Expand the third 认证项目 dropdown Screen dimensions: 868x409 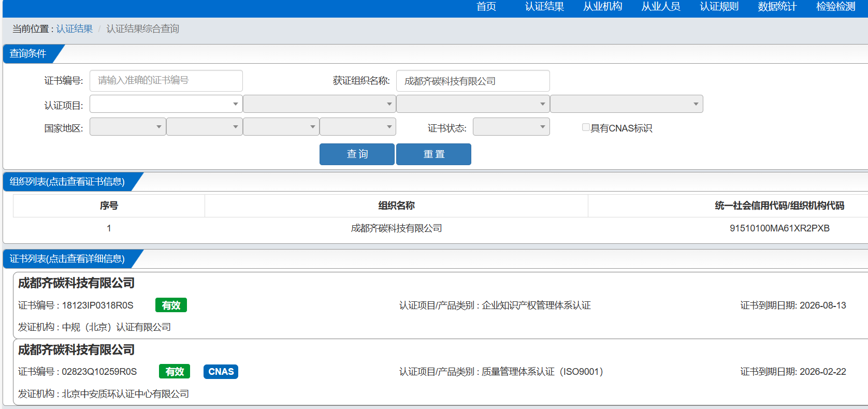pyautogui.click(x=473, y=104)
